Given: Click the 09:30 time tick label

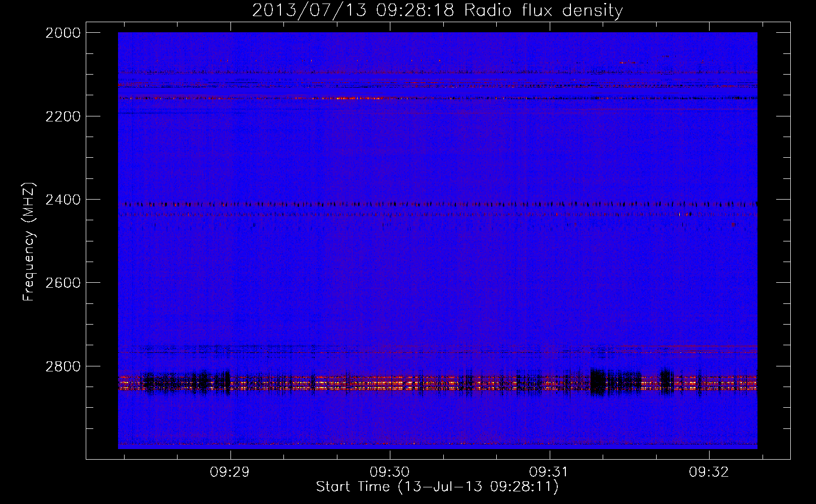Looking at the screenshot, I should coord(390,472).
